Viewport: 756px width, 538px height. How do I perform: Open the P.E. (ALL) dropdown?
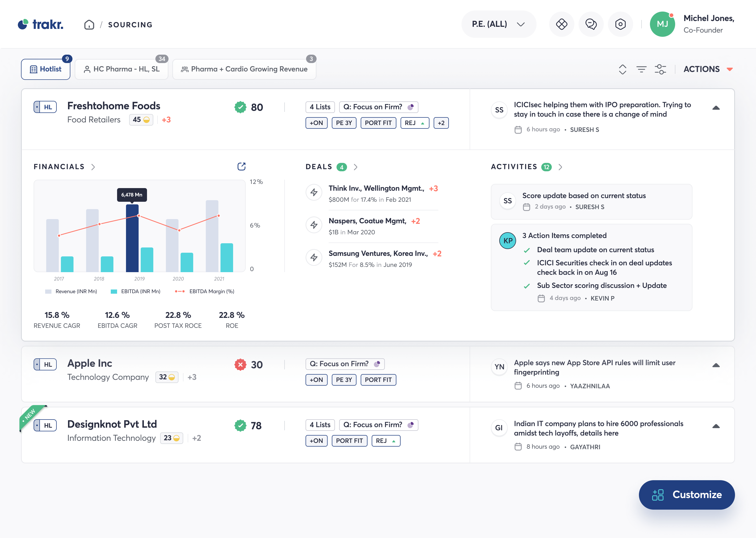(x=498, y=24)
